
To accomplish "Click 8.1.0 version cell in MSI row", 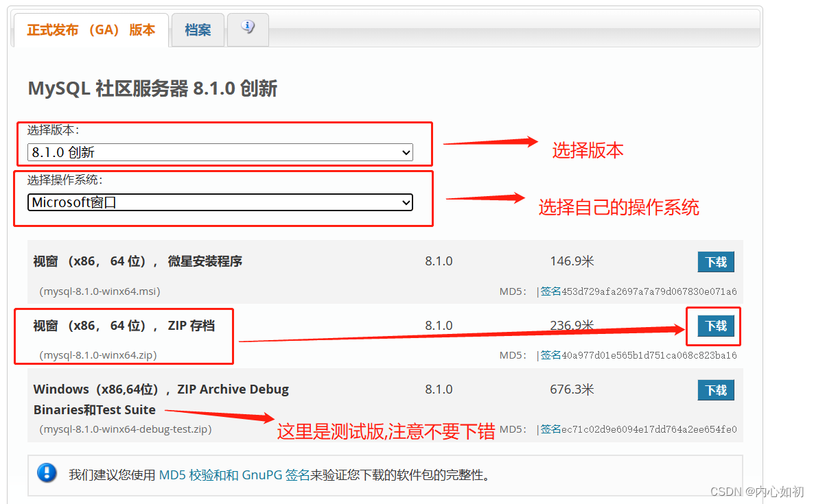I will (x=439, y=261).
